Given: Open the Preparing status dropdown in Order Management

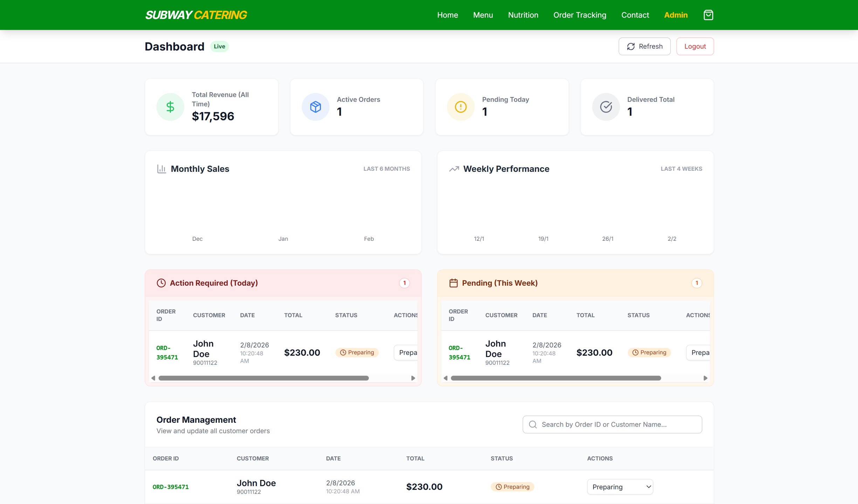Looking at the screenshot, I should tap(620, 486).
